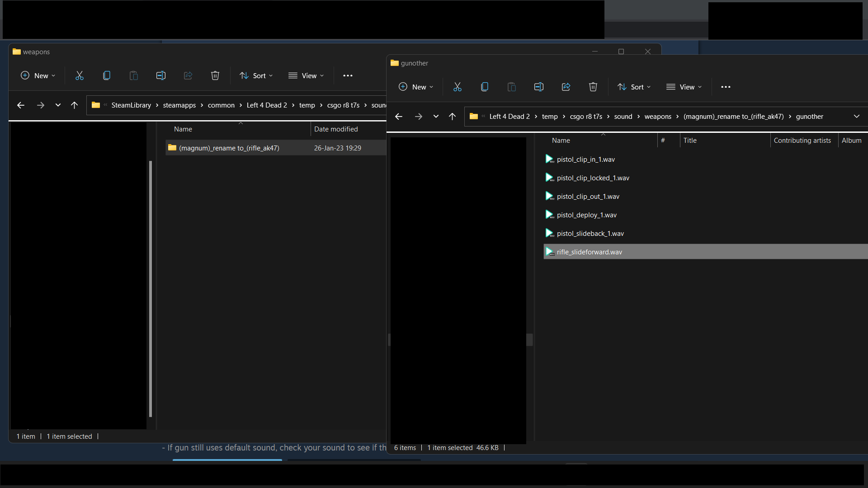
Task: Click Share icon in gunother toolbar
Action: tap(566, 87)
